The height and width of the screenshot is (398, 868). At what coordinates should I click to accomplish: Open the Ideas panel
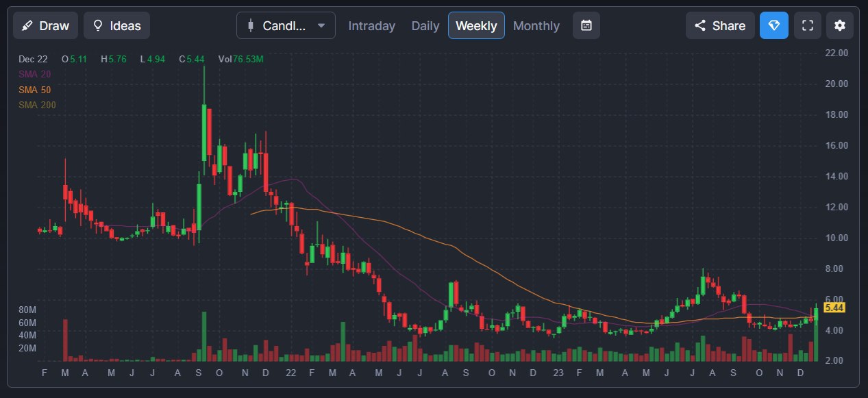116,25
